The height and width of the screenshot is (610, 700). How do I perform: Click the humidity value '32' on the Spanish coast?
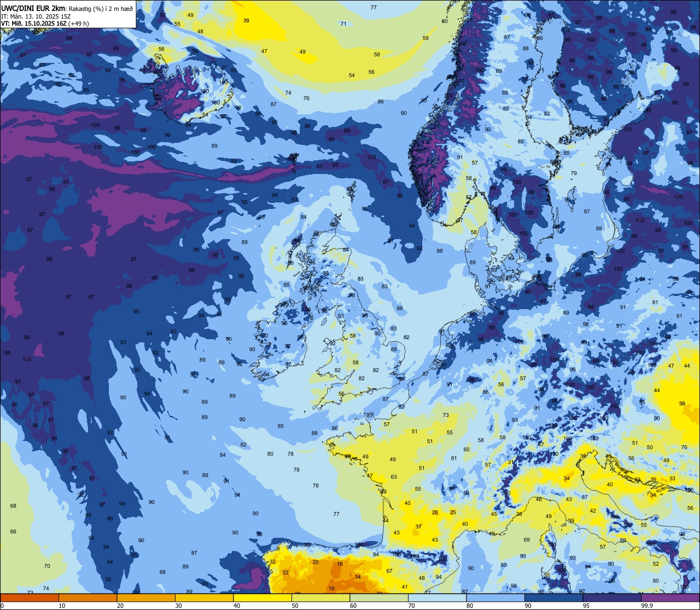pos(272,562)
